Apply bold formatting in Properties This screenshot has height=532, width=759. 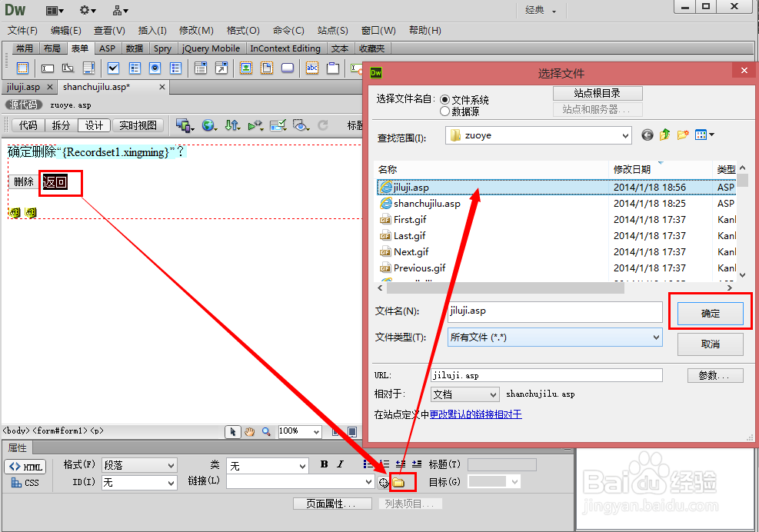325,464
